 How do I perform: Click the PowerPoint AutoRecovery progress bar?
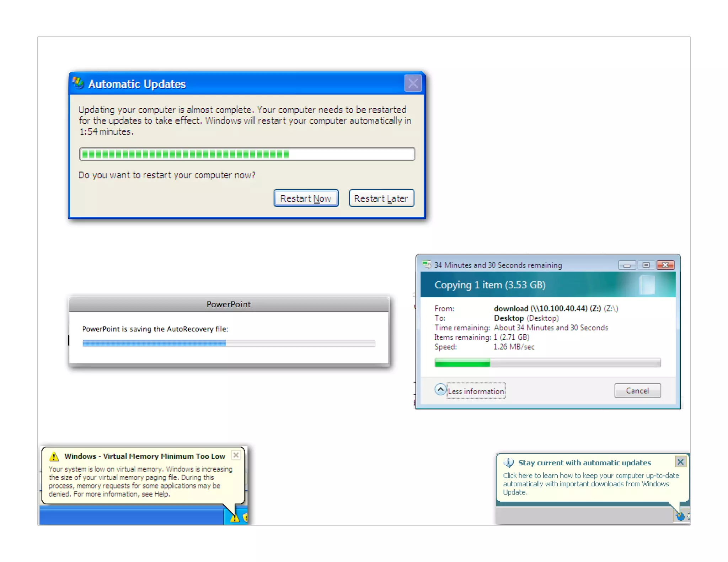pyautogui.click(x=229, y=343)
